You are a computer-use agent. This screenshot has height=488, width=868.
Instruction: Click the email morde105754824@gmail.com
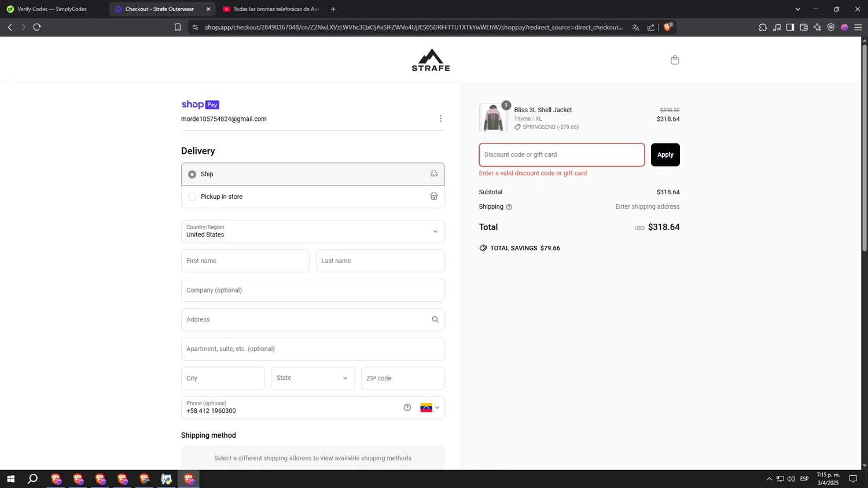(224, 119)
